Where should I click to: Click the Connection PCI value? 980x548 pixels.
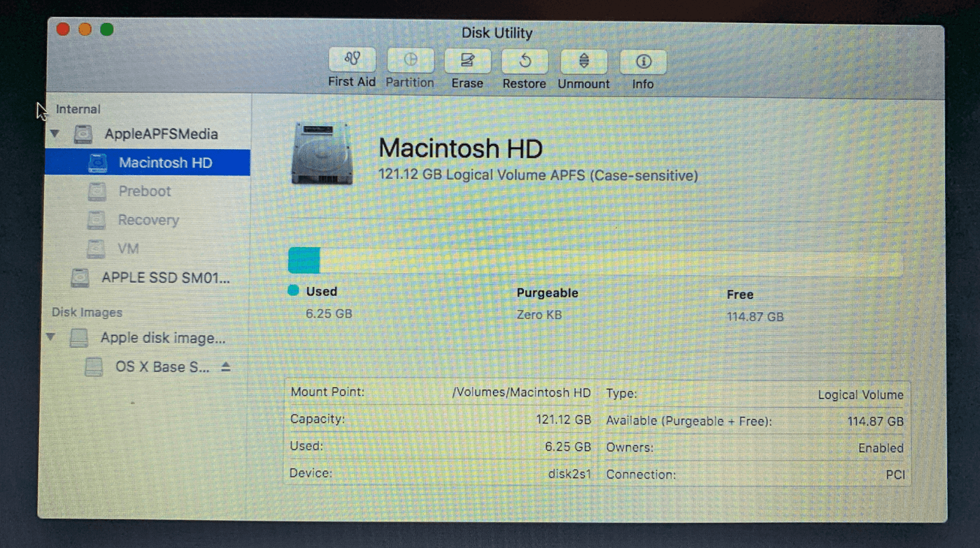point(895,475)
